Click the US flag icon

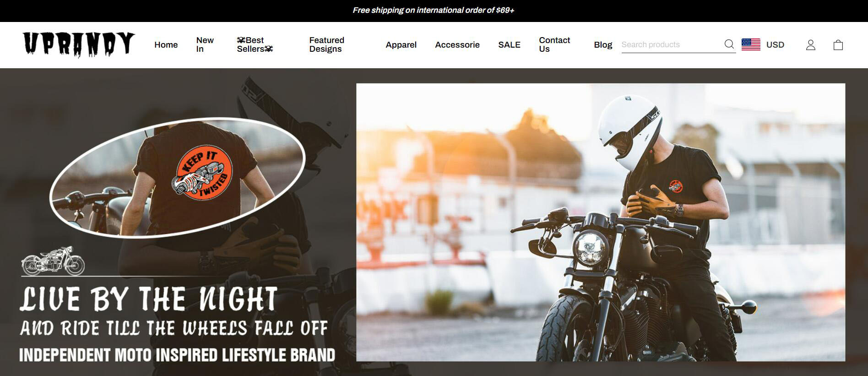pos(751,44)
